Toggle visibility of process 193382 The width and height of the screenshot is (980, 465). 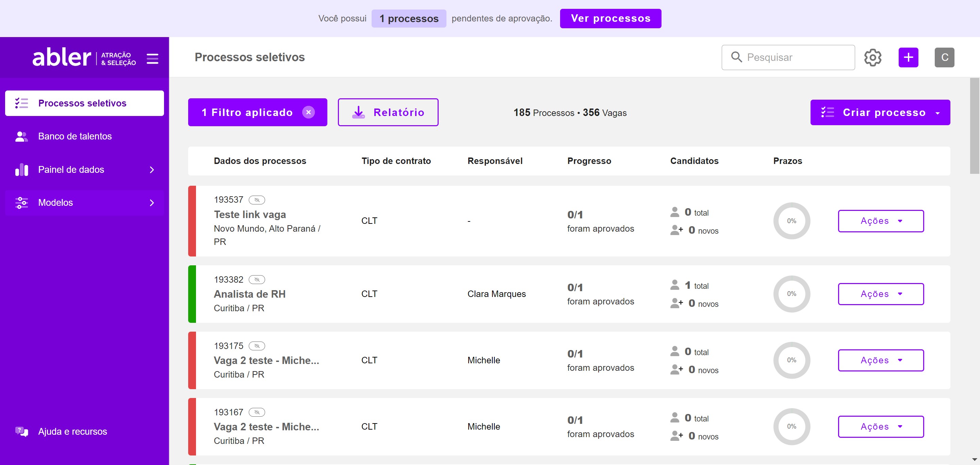(258, 280)
